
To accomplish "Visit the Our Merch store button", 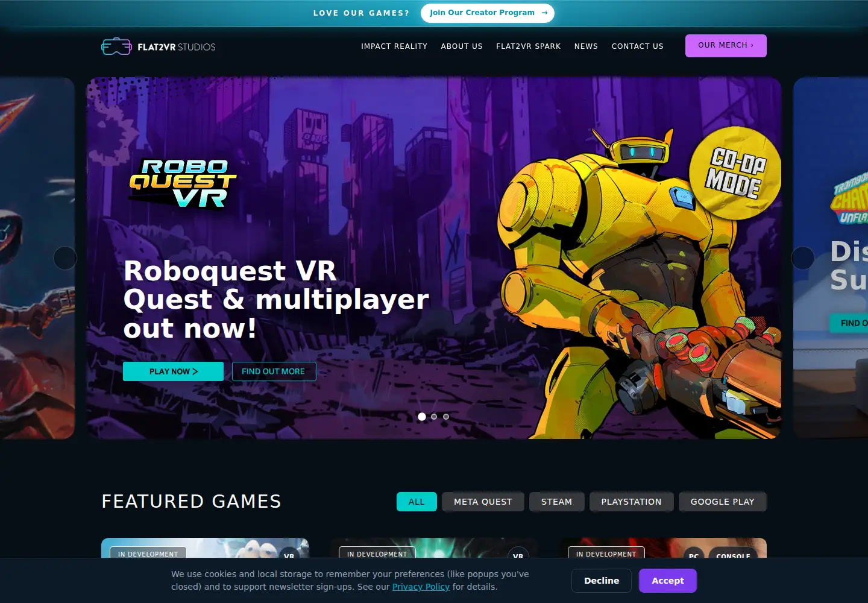I will pyautogui.click(x=726, y=46).
